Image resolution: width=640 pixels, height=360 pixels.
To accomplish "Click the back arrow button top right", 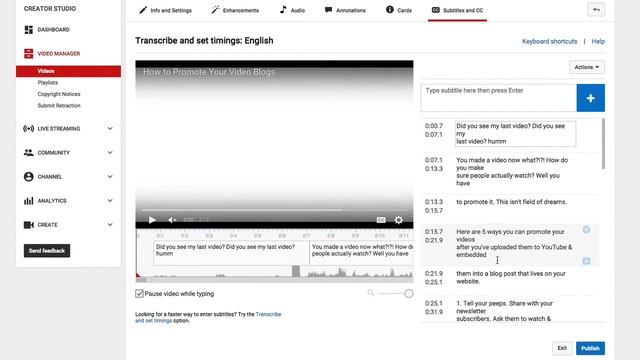I will [596, 10].
